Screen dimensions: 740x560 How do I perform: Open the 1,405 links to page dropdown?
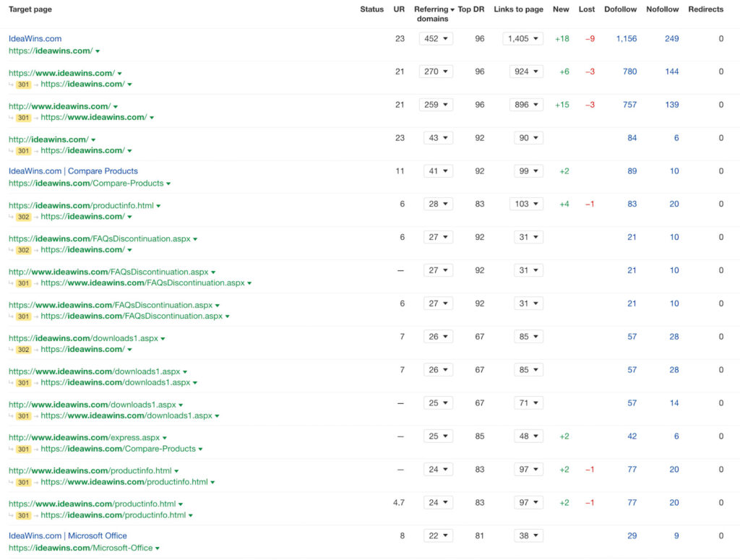[523, 39]
